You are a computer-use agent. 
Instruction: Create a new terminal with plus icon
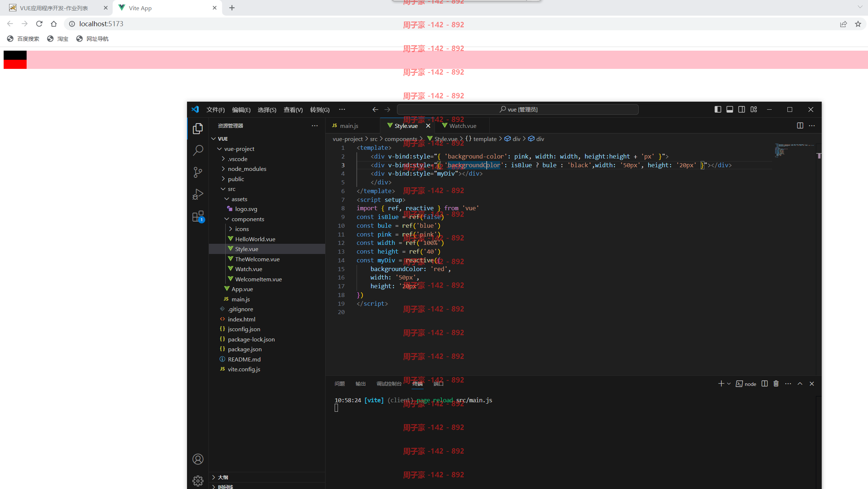click(721, 384)
